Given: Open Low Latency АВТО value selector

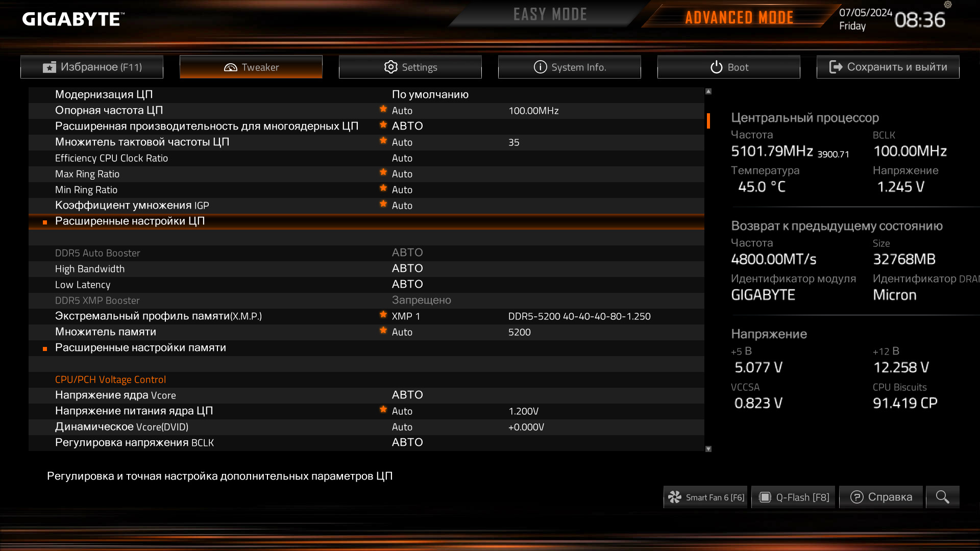Looking at the screenshot, I should coord(407,285).
